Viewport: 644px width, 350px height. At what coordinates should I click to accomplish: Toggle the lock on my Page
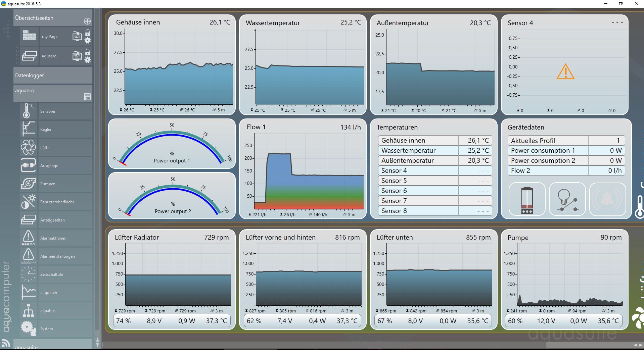tap(88, 33)
